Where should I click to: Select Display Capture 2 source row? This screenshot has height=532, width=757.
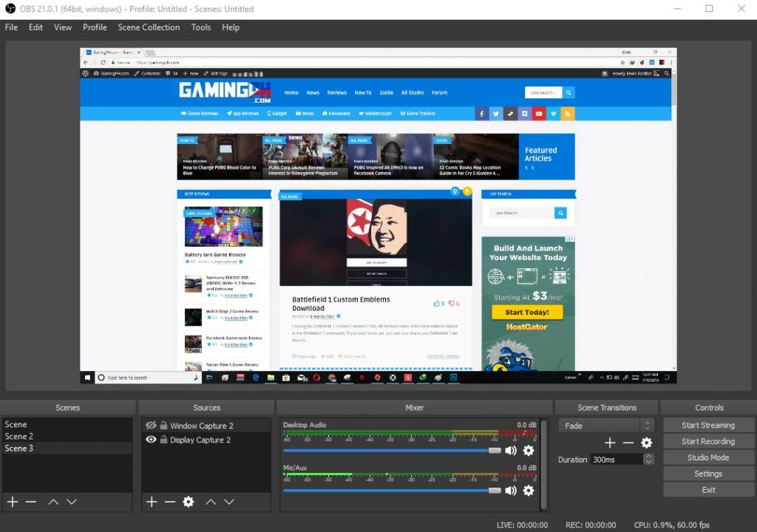206,440
